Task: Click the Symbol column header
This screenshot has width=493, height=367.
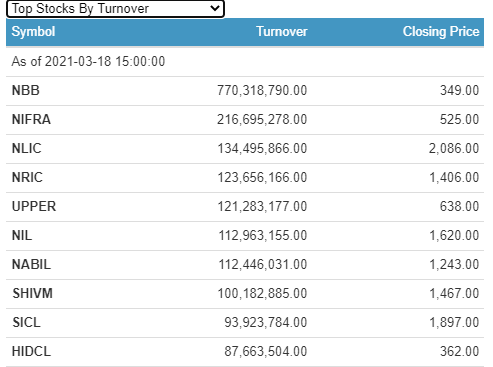Action: pos(33,32)
